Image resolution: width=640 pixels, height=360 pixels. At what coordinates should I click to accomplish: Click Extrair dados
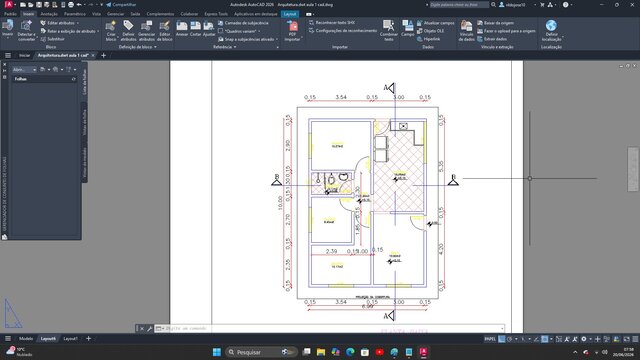(x=492, y=39)
